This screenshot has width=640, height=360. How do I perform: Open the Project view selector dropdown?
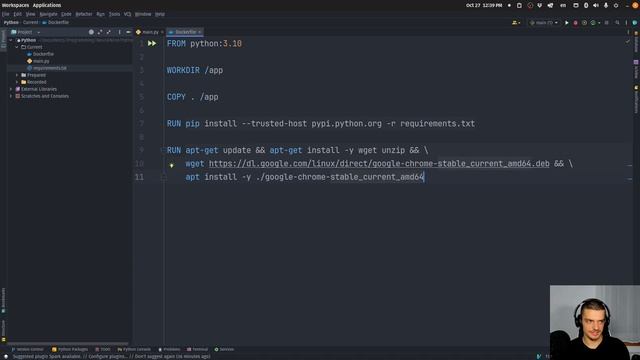(x=26, y=32)
